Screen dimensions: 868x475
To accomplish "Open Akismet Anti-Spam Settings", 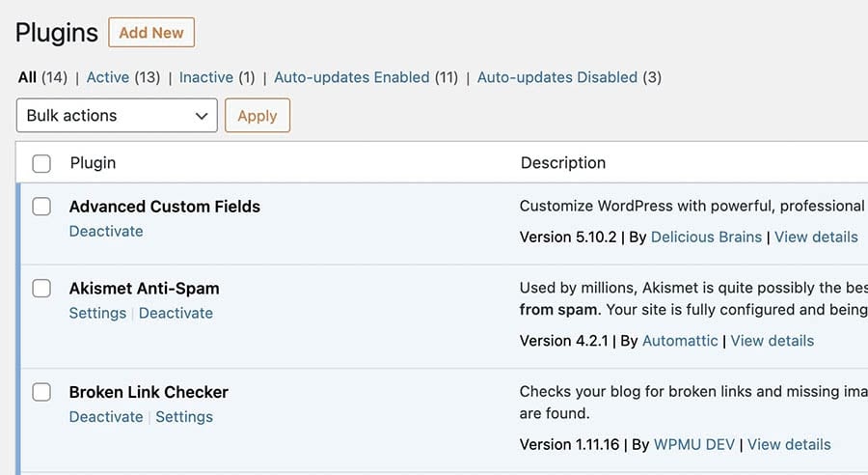I will click(x=97, y=314).
